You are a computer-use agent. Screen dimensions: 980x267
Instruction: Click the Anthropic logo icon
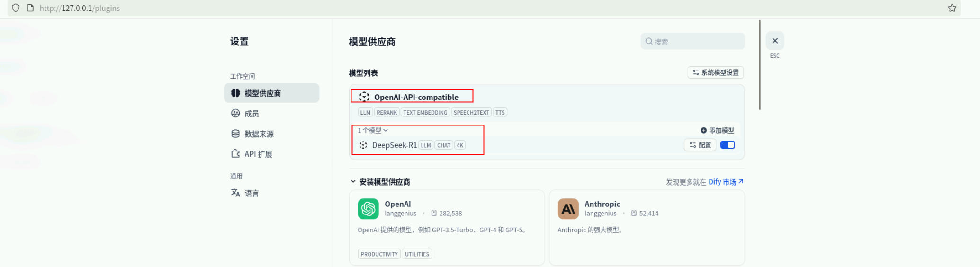click(568, 209)
